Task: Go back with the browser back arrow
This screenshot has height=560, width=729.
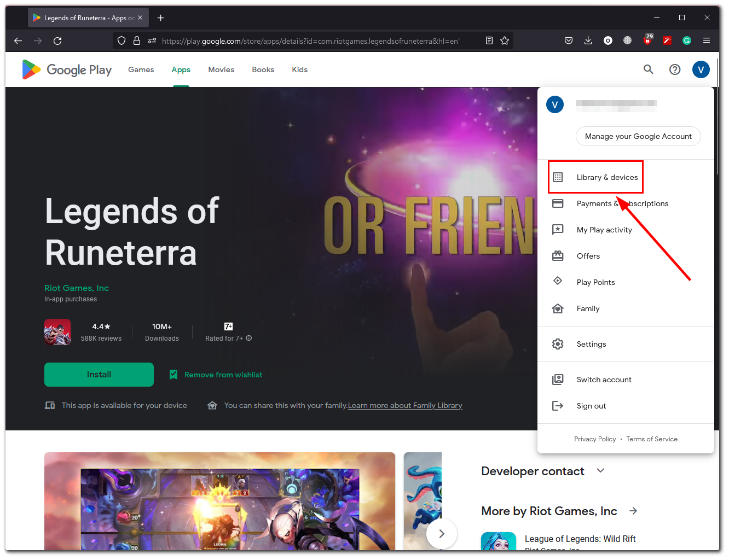Action: (x=18, y=40)
